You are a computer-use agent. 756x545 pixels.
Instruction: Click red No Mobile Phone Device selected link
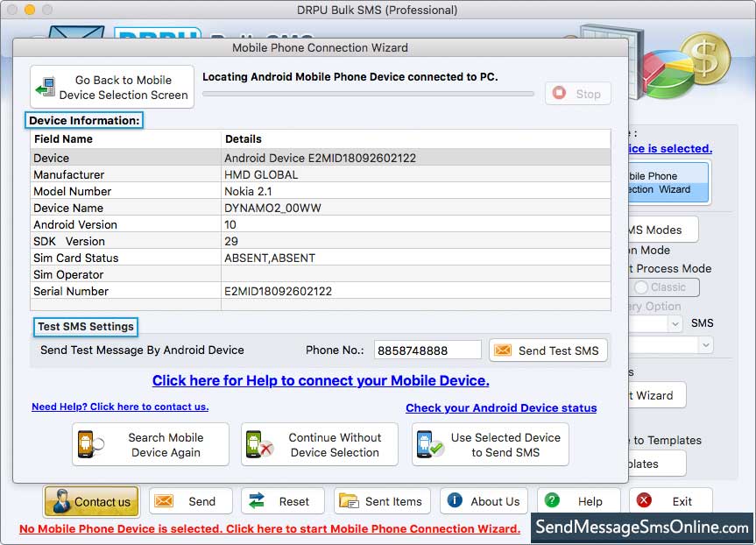[x=270, y=528]
